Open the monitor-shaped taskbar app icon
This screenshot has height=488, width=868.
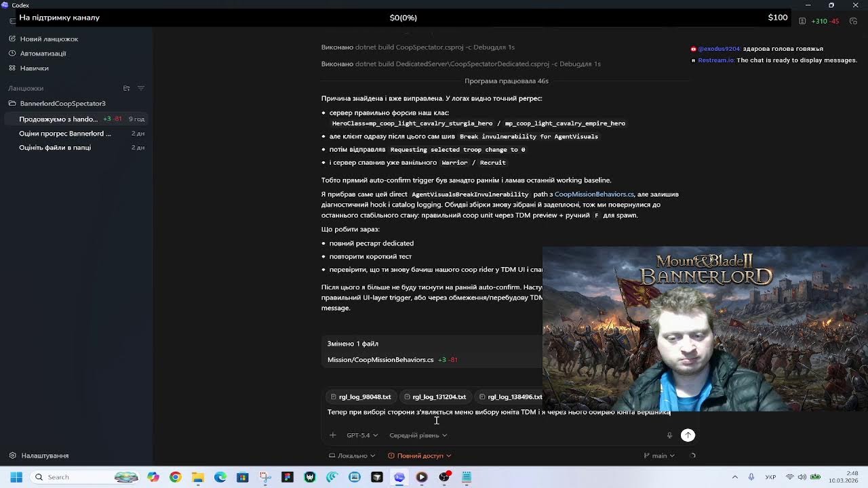click(355, 477)
